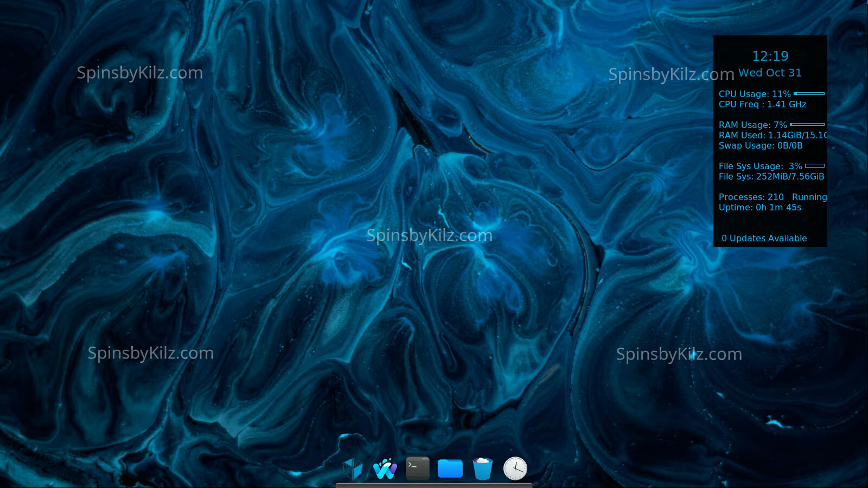The height and width of the screenshot is (488, 868).
Task: Click the File Sys Usage progress bar
Action: click(x=815, y=166)
